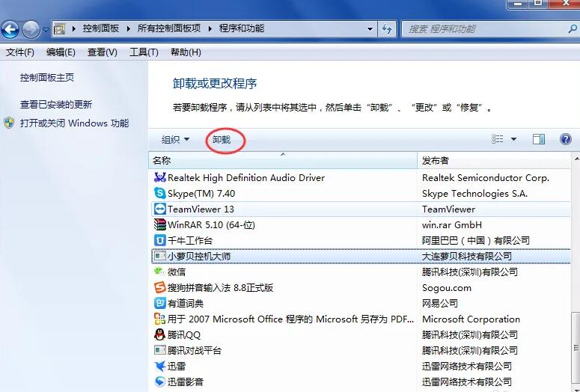Select the 微信 program icon
The width and height of the screenshot is (580, 392).
click(159, 272)
